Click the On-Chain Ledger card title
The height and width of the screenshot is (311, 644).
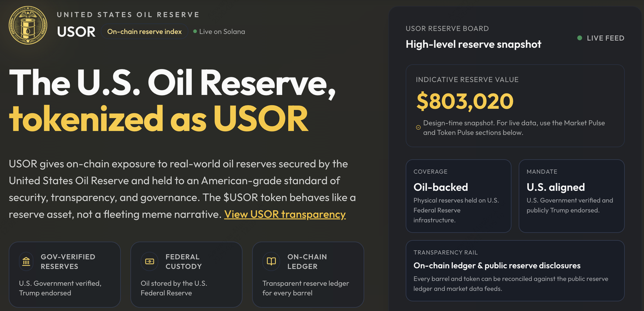click(x=307, y=262)
